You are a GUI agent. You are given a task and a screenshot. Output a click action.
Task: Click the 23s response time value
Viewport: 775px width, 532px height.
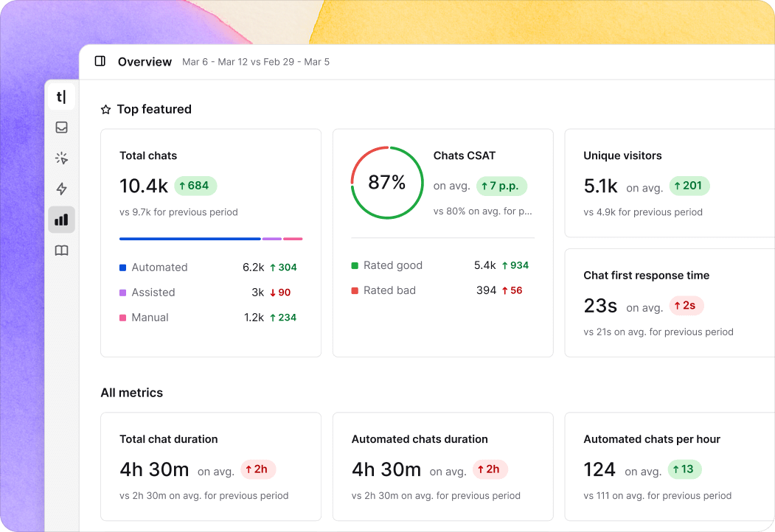[600, 306]
